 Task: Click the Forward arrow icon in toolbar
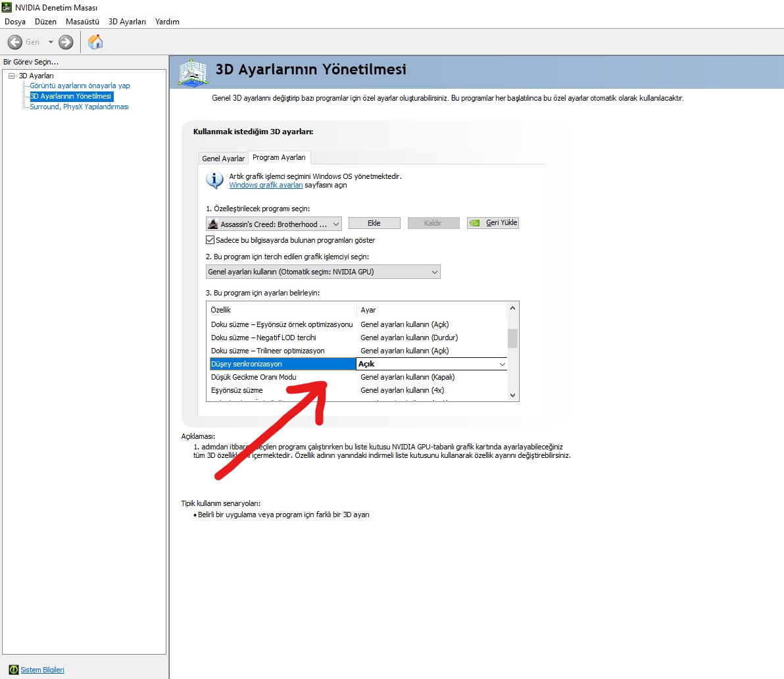(x=66, y=42)
